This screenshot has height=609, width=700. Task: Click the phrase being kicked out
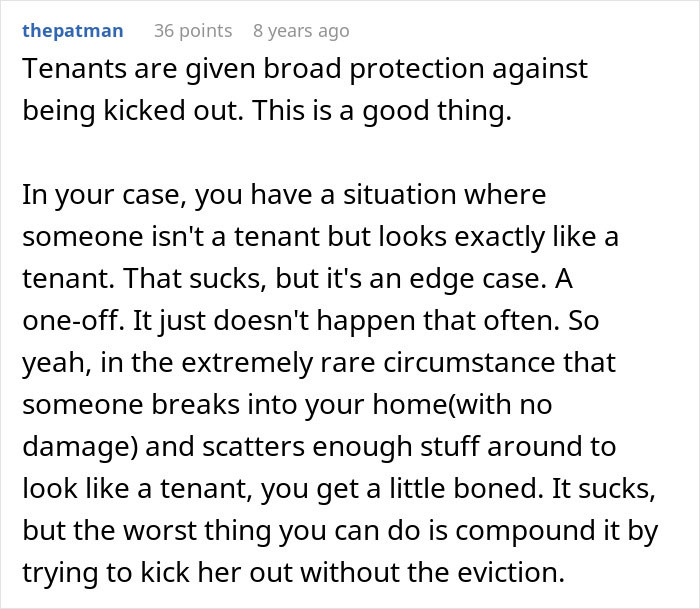click(133, 111)
